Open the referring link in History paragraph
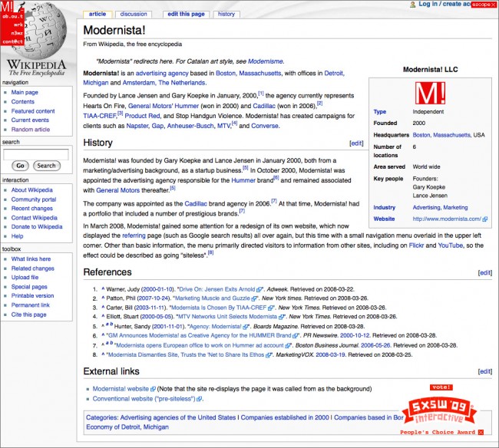 pyautogui.click(x=134, y=236)
